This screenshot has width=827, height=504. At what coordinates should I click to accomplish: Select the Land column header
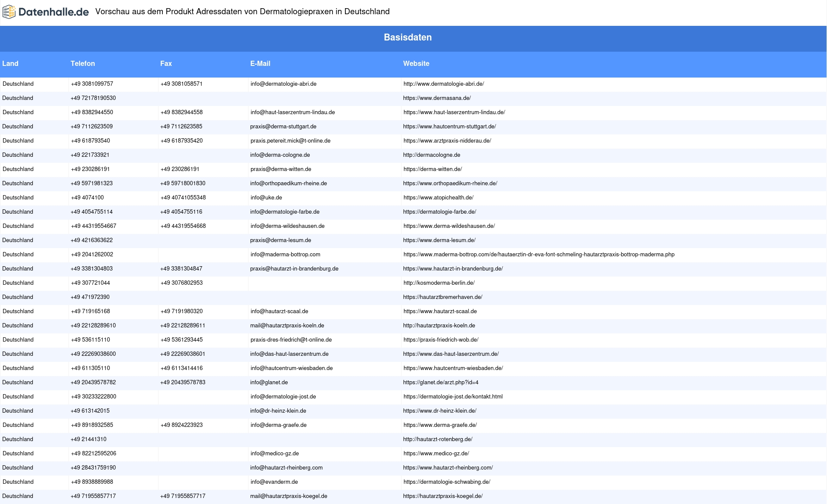10,63
